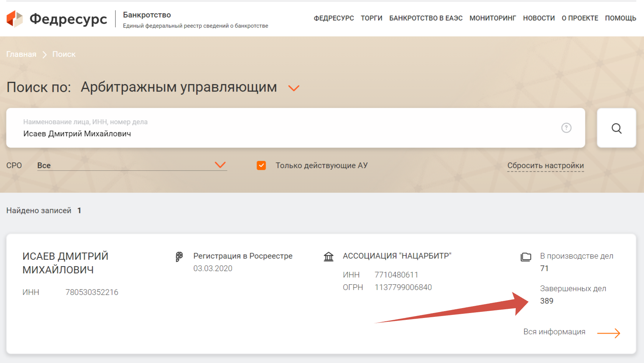The width and height of the screenshot is (644, 363).
Task: Uncheck Только действующие АУ checkbox
Action: 261,165
